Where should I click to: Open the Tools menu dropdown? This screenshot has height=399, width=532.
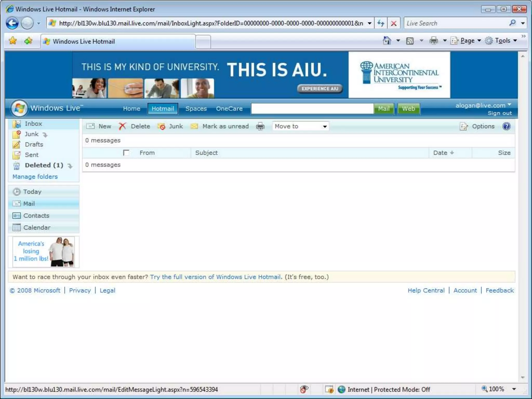(x=501, y=41)
